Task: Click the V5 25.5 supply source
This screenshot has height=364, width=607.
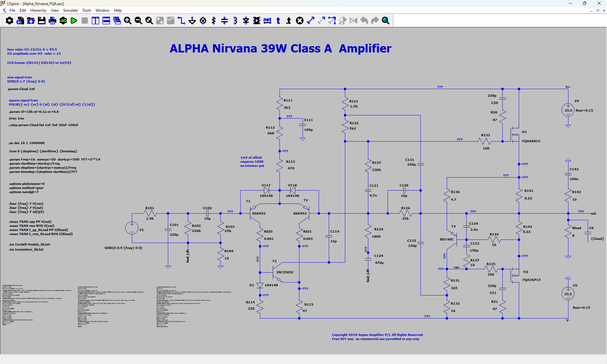Action: coord(568,294)
